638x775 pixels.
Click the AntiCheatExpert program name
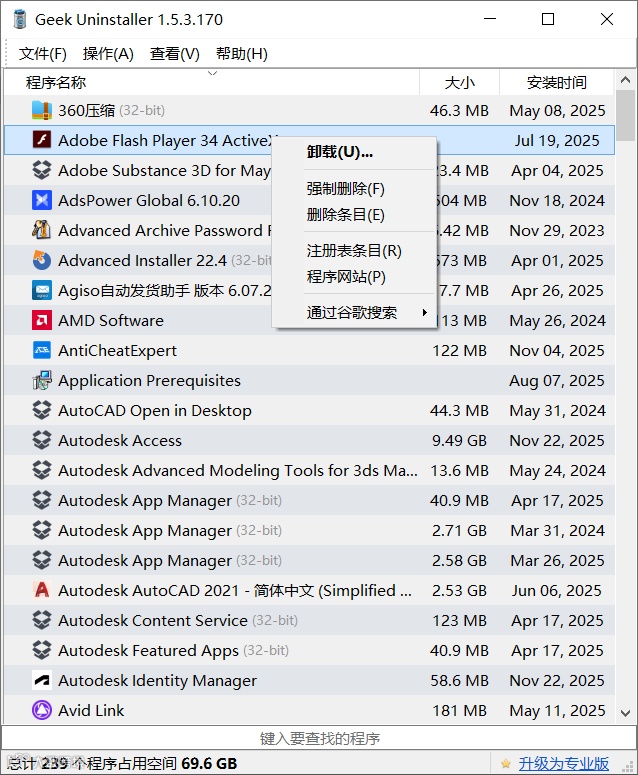pyautogui.click(x=117, y=350)
